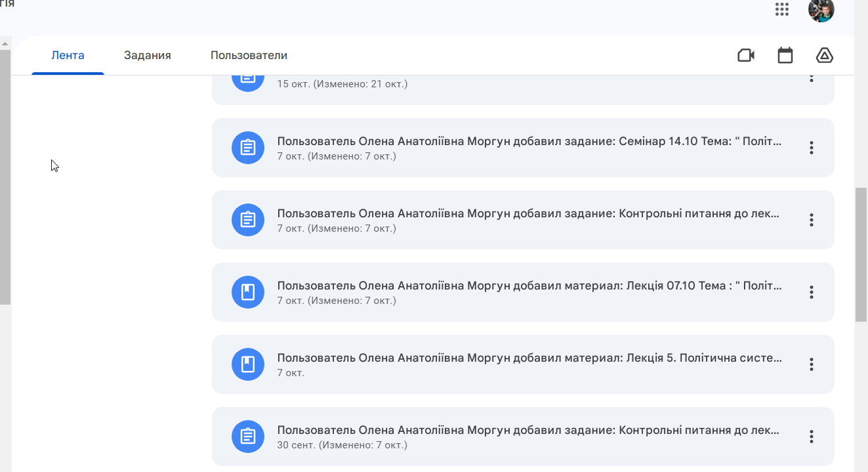
Task: Open options for 30 сент. Контрольні питання post
Action: (x=812, y=437)
